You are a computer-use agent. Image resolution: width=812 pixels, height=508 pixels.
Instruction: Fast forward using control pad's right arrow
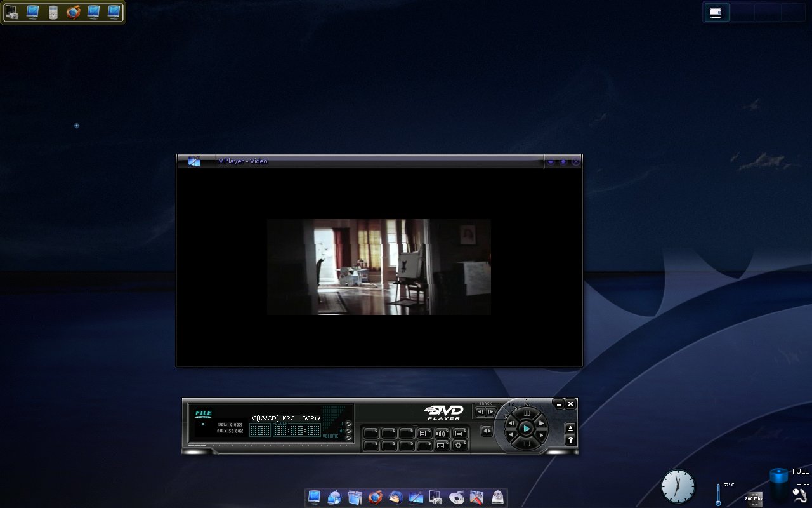tap(540, 435)
